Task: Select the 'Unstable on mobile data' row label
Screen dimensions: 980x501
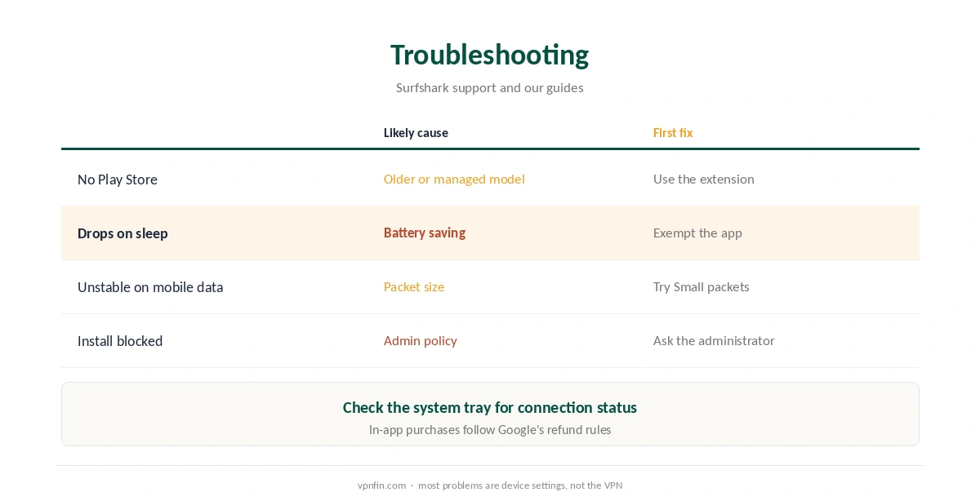Action: [x=150, y=287]
